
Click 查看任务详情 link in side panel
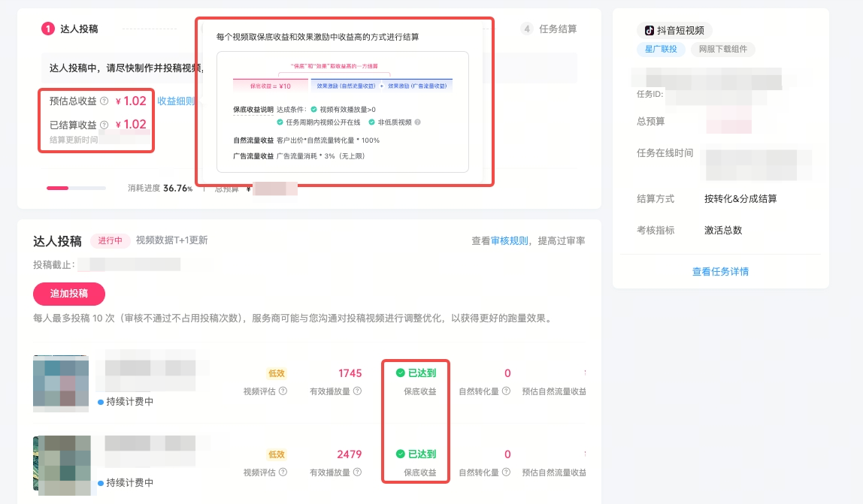(x=720, y=272)
